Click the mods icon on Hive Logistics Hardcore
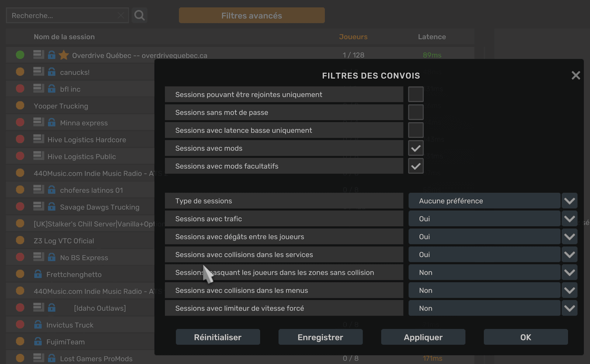 click(38, 139)
